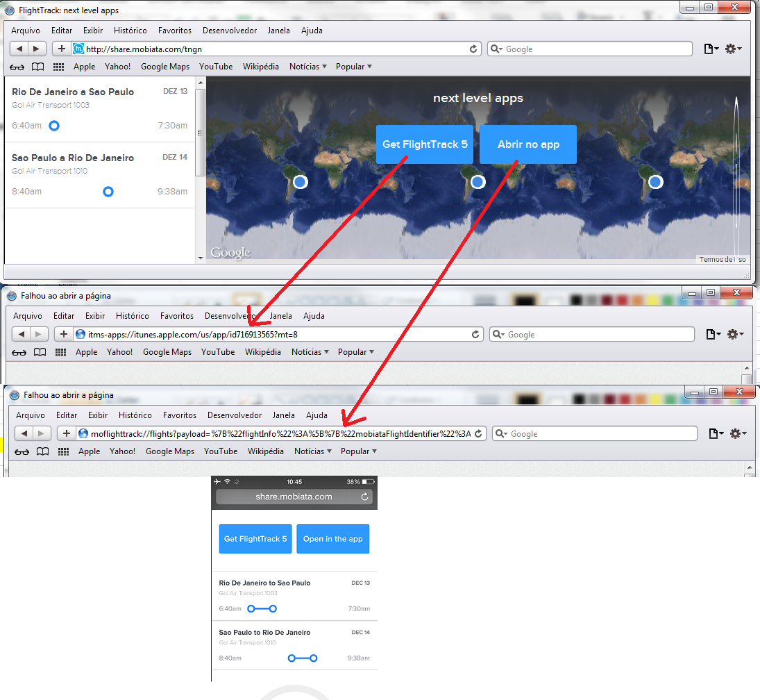Viewport: 760px width, 700px height.
Task: Open Histórico menu in FlightTrack window
Action: (130, 31)
